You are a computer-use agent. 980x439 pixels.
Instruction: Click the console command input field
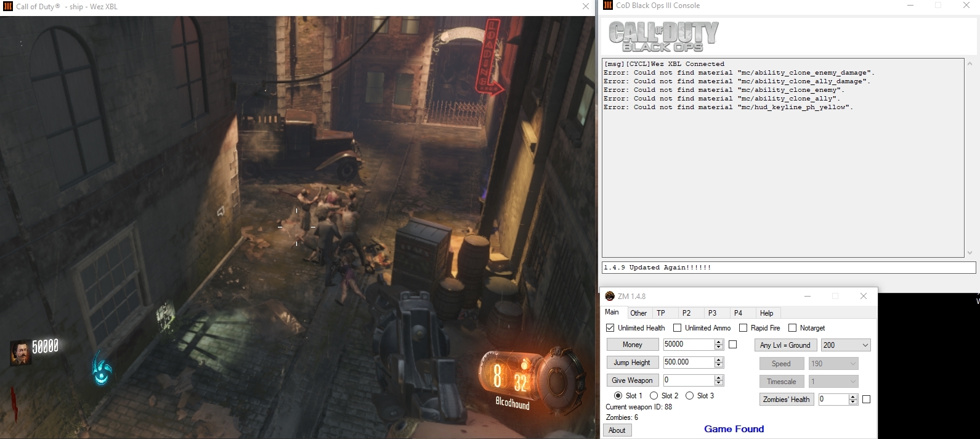coord(788,268)
